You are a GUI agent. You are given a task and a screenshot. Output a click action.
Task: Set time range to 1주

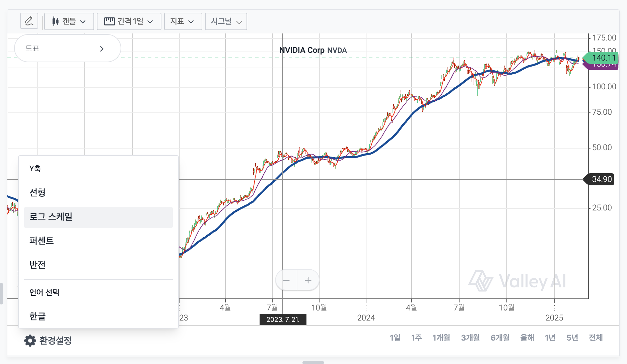click(x=416, y=338)
